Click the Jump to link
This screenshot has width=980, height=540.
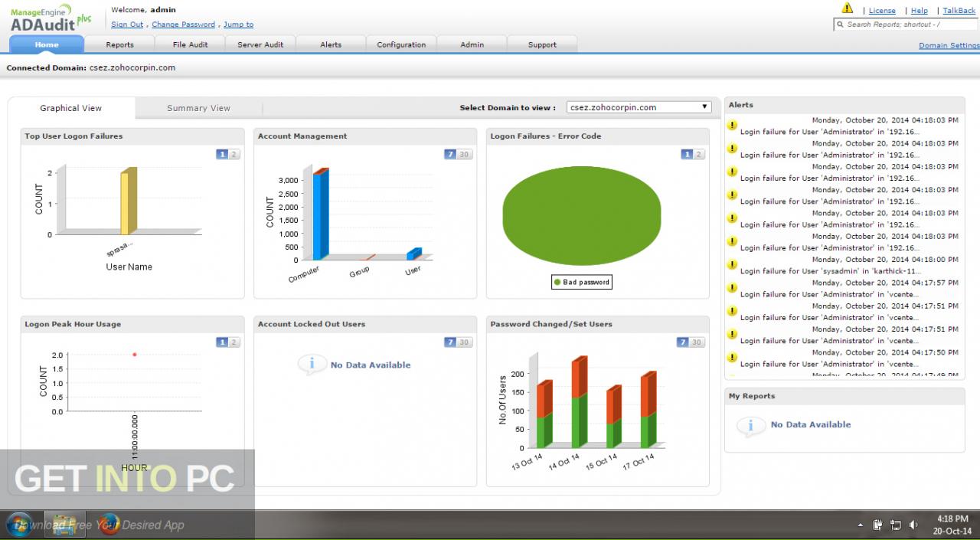(238, 25)
